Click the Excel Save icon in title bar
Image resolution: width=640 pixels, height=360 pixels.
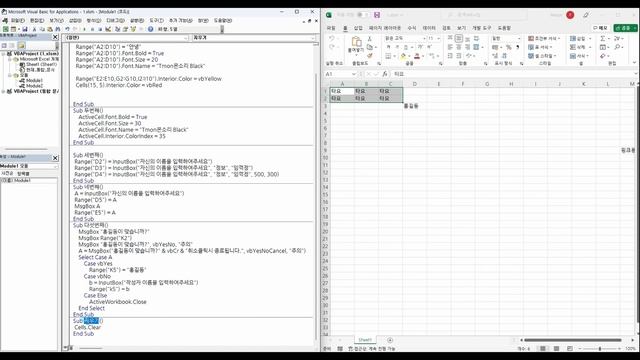pos(377,15)
